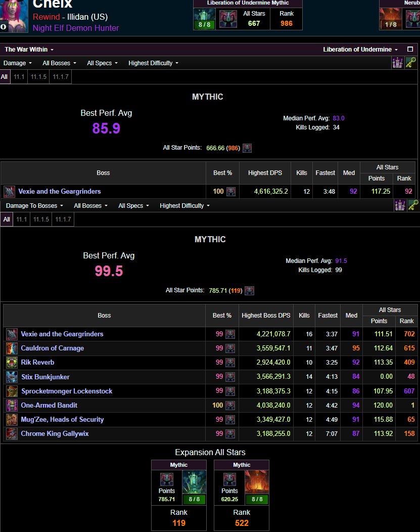Viewport: 420px width, 532px height.
Task: Click spec icon beside Rik Reverb best percent
Action: [x=230, y=363]
